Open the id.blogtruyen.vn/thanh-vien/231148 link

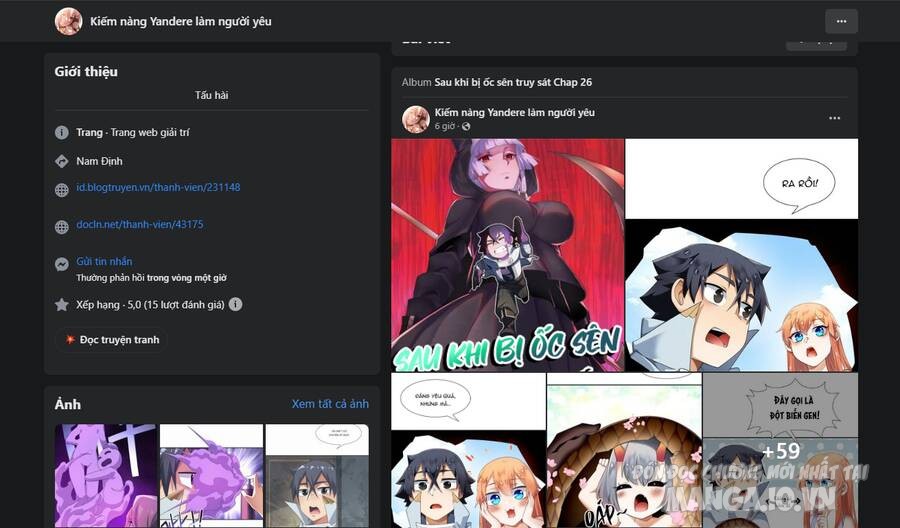pyautogui.click(x=158, y=187)
